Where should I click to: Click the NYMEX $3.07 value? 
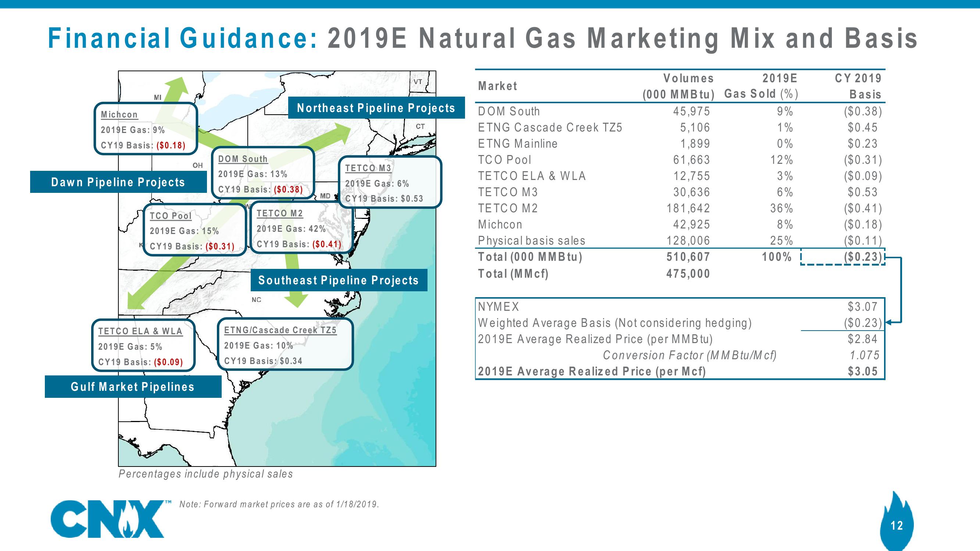point(862,306)
